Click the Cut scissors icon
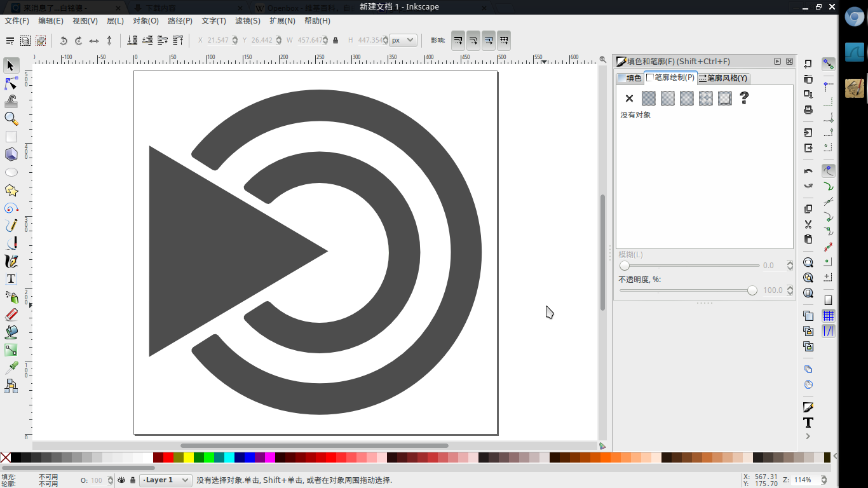This screenshot has height=488, width=868. pyautogui.click(x=808, y=224)
